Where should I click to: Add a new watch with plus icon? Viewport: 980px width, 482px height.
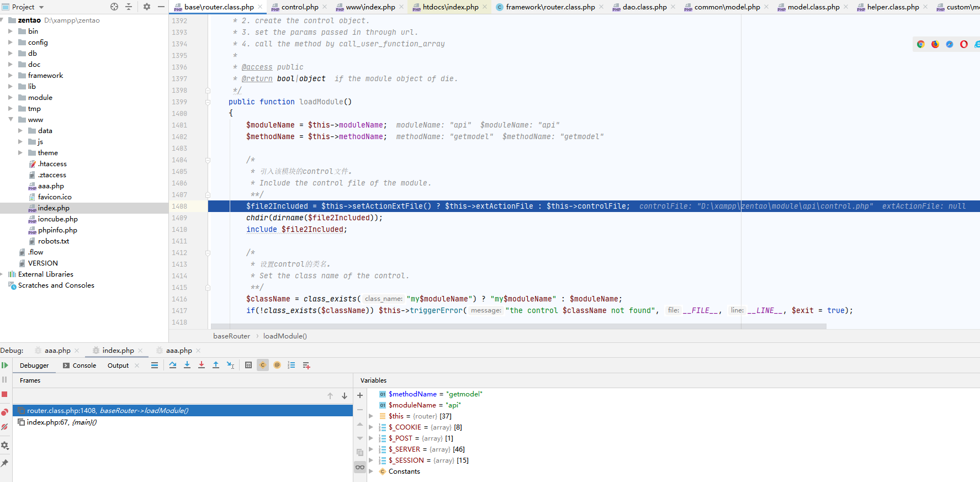click(x=360, y=395)
